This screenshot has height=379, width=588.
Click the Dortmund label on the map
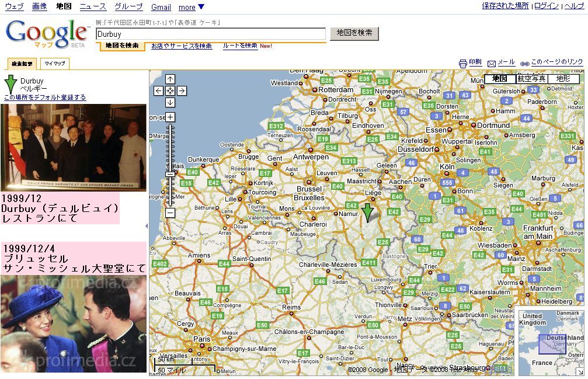[x=493, y=125]
